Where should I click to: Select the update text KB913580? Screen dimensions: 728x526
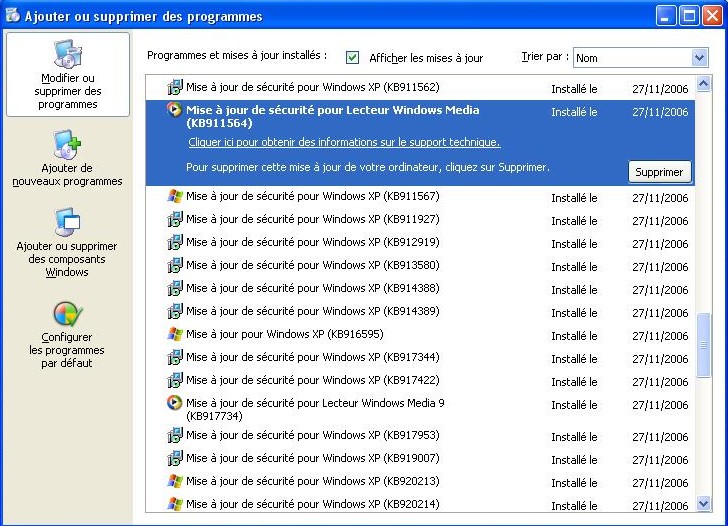tap(312, 265)
